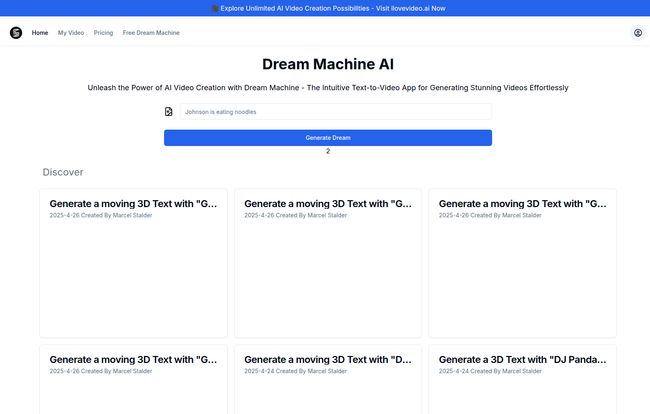Click the 'Discover' section label
This screenshot has width=650, height=414.
click(63, 172)
